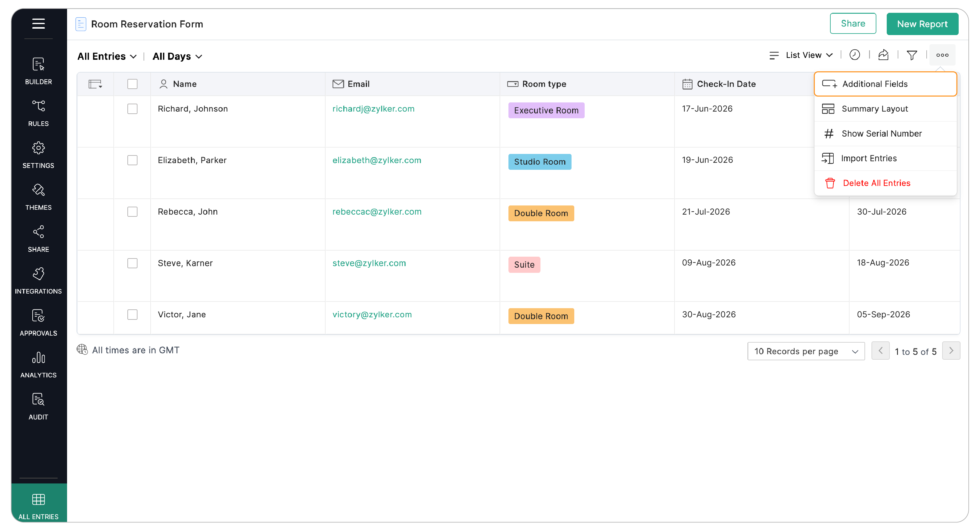Open Integrations in sidebar
Viewport: 980px width, 531px height.
[x=38, y=280]
